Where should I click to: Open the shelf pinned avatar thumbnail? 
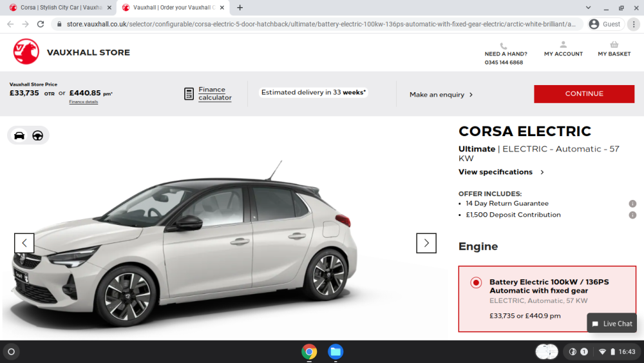coord(547,351)
